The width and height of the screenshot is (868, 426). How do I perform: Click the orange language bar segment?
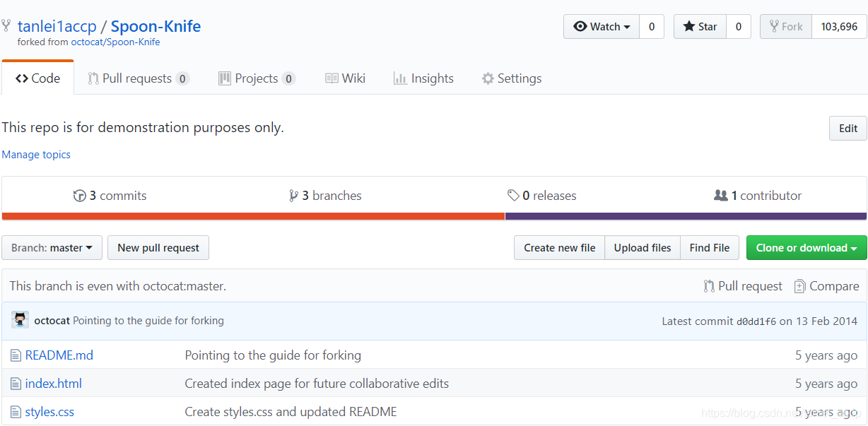pyautogui.click(x=253, y=216)
